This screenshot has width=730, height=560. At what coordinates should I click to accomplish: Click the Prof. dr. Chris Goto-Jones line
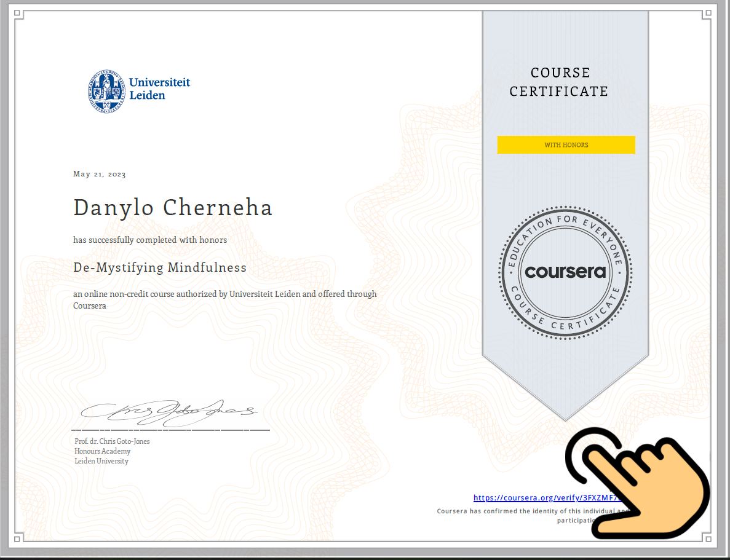[112, 441]
